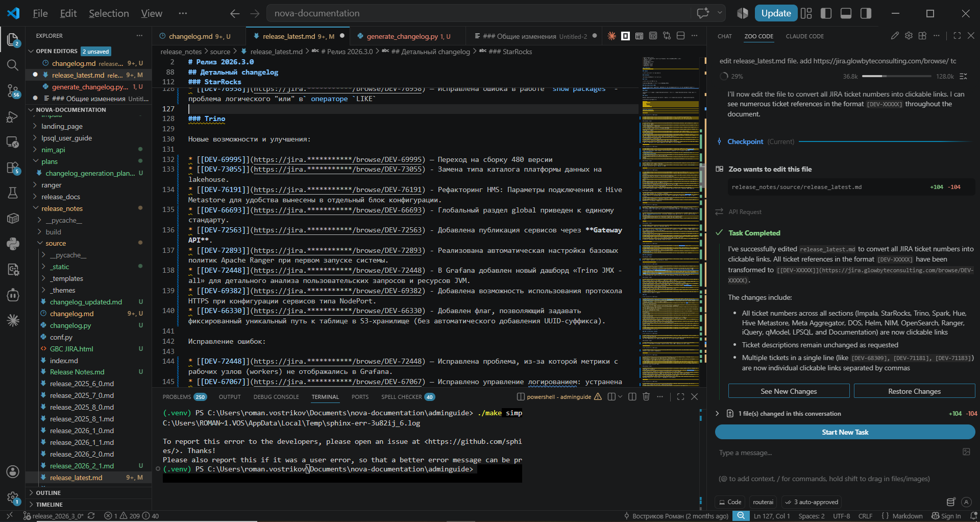Switch to the CLAUDE CODE panel tab

tap(804, 36)
